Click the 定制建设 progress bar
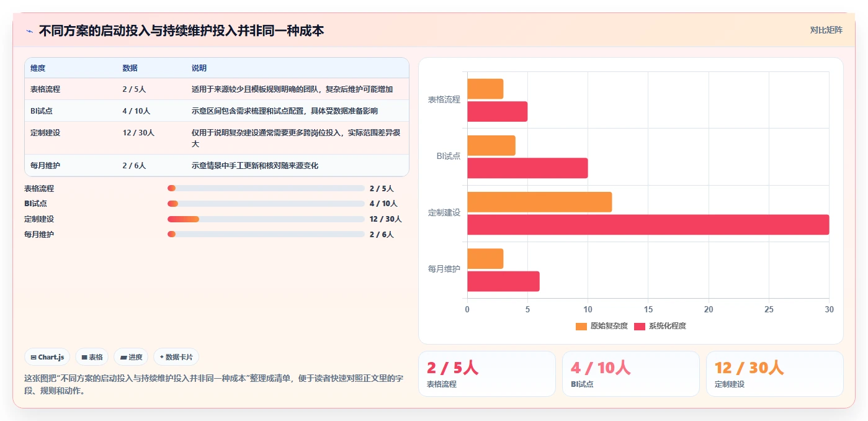Viewport: 868px width, 421px height. (266, 219)
